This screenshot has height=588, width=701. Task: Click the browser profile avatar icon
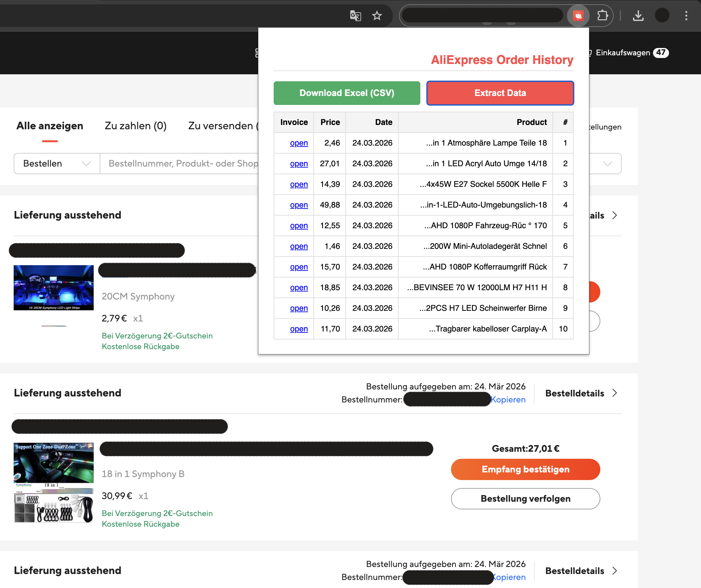pyautogui.click(x=662, y=15)
